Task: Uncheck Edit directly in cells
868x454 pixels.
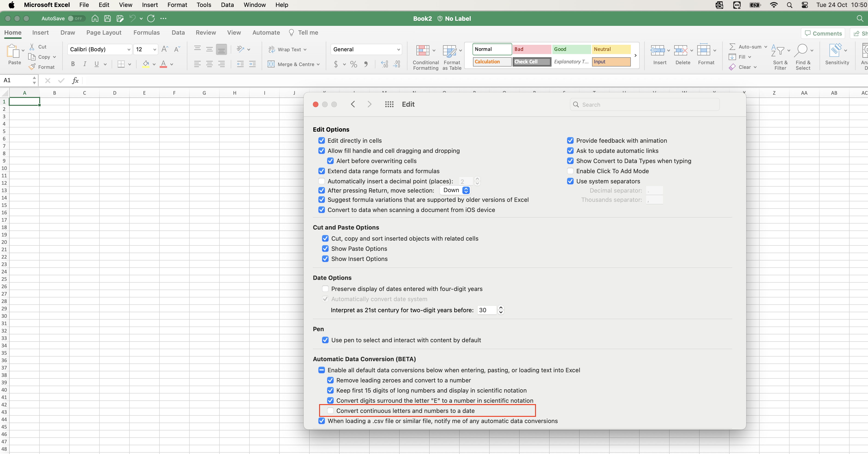Action: click(x=321, y=141)
